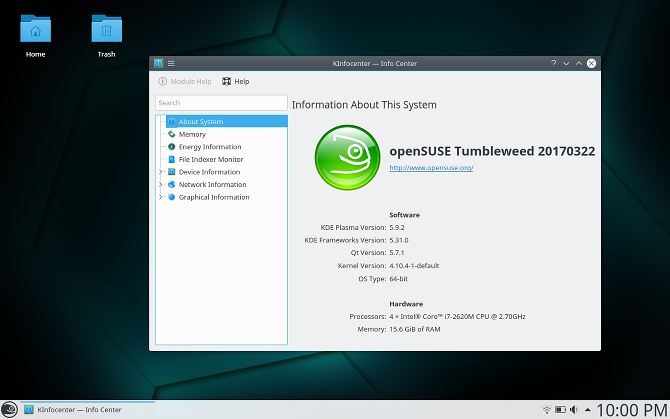Screen dimensions: 670x419
Task: Maximize the KInfocenter window
Action: tap(579, 63)
